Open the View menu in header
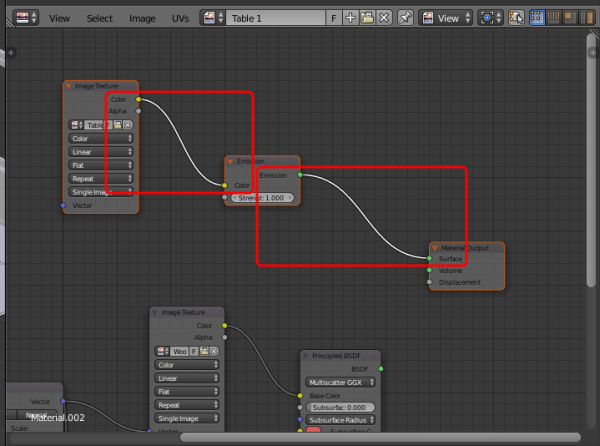The height and width of the screenshot is (446, 600). [x=59, y=18]
